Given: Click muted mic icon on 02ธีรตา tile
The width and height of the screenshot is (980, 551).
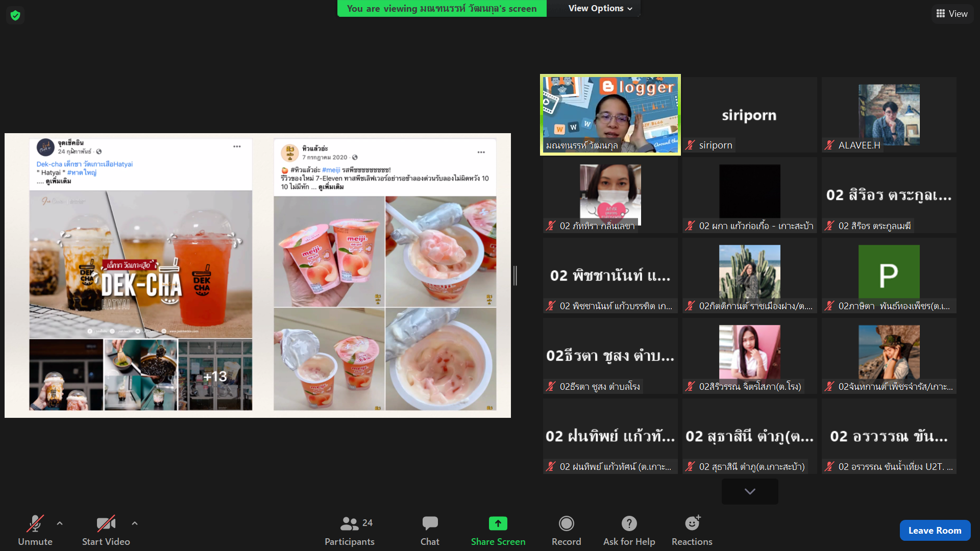Looking at the screenshot, I should click(x=551, y=387).
